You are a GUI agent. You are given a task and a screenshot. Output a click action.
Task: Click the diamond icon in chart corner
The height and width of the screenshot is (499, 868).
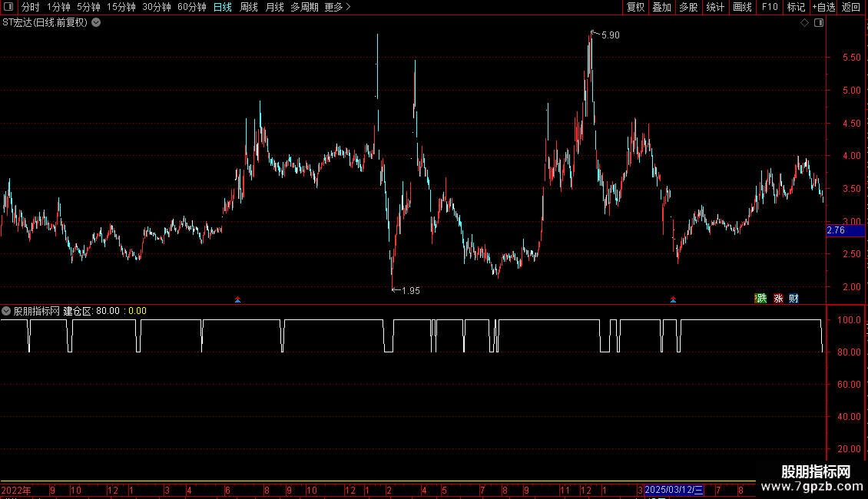pyautogui.click(x=805, y=23)
